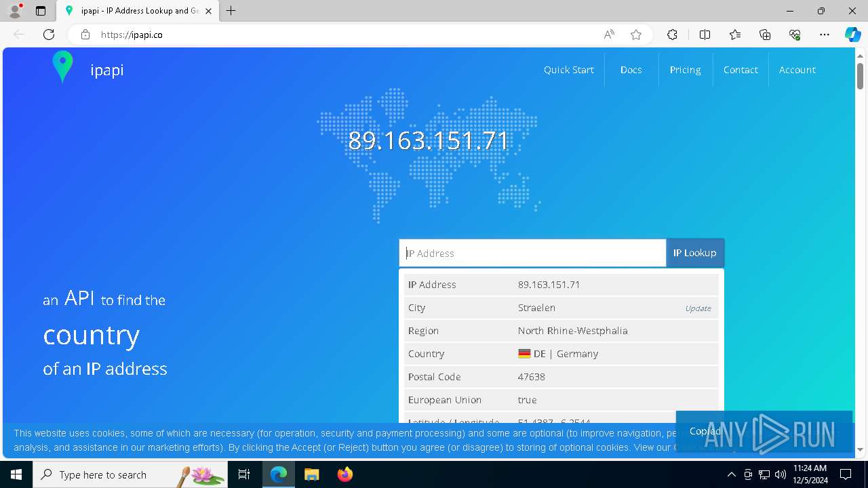Close the ipapi browser tab
The width and height of the screenshot is (868, 488).
coord(208,11)
